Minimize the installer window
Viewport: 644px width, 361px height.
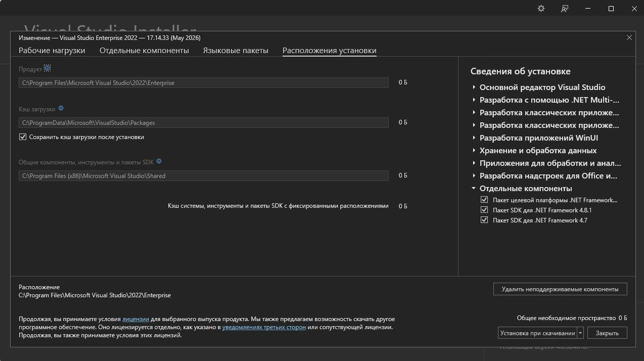click(588, 9)
